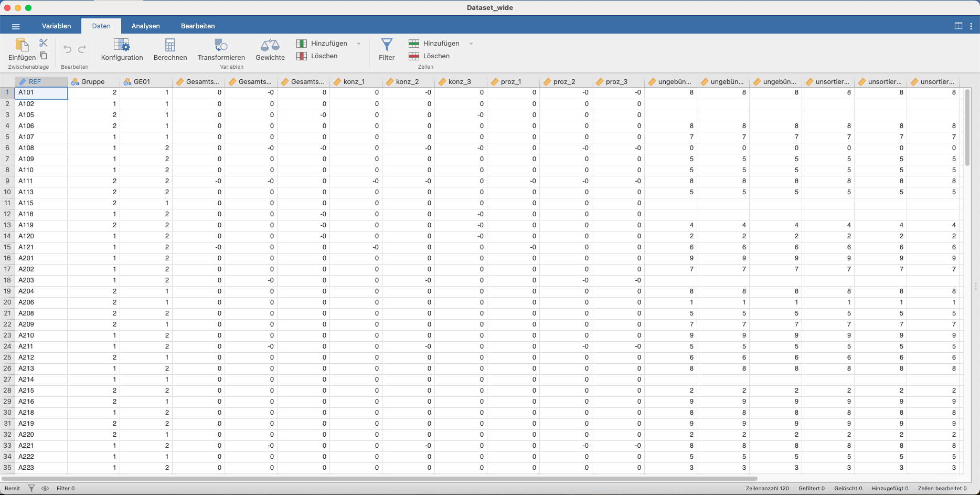Viewport: 980px width, 495px height.
Task: Expand Hinzufügen dropdown arrow for rows
Action: tap(471, 44)
